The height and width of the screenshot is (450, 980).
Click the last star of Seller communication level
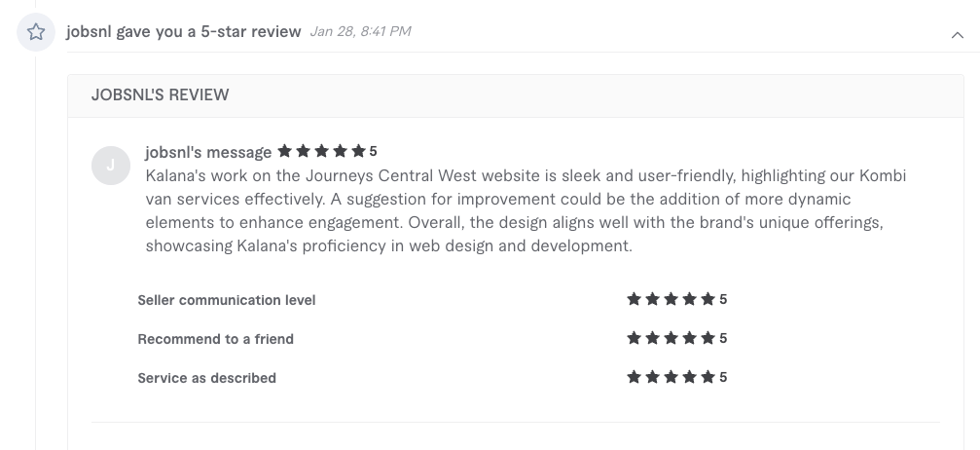click(x=708, y=299)
